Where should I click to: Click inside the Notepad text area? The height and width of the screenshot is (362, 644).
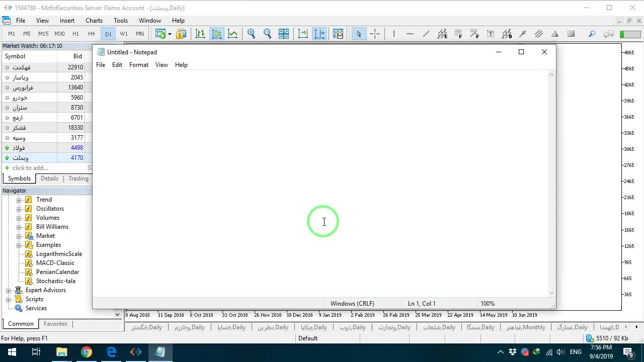321,184
